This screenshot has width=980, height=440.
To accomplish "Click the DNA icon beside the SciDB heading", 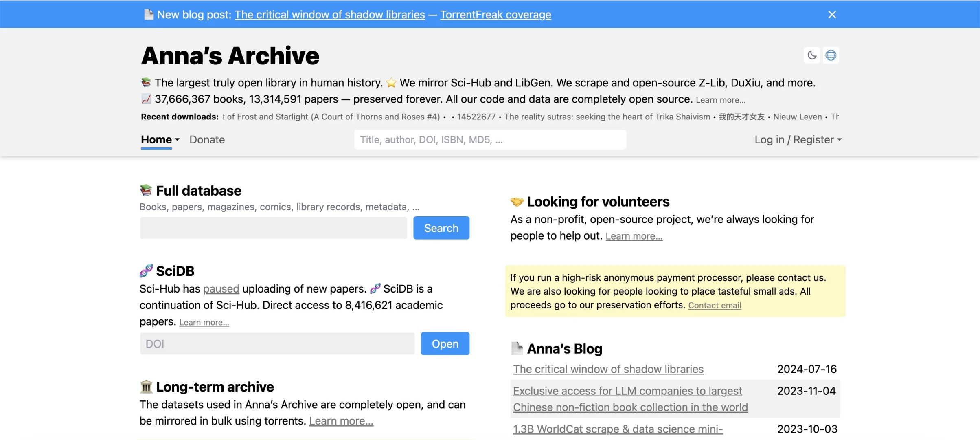I will [x=146, y=271].
